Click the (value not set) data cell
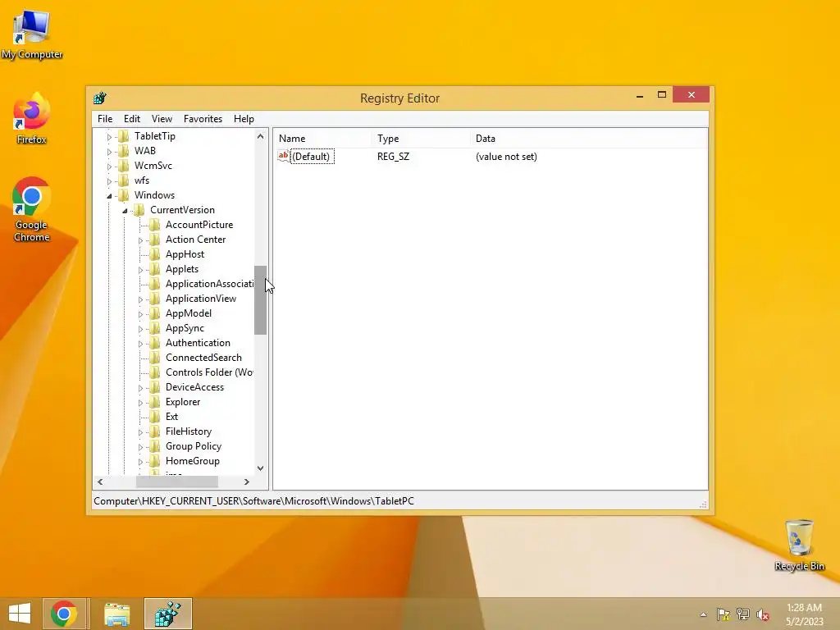This screenshot has width=840, height=630. click(x=506, y=157)
